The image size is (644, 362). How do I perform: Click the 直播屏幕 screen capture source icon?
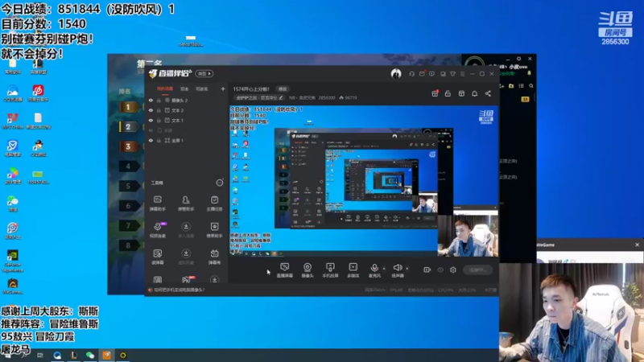285,267
